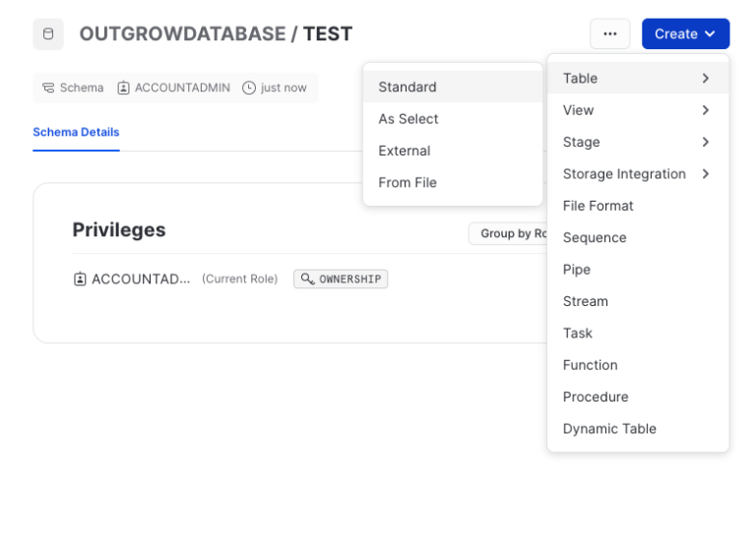Image resolution: width=756 pixels, height=557 pixels.
Task: Click the role icon in Privileges row
Action: pos(80,279)
